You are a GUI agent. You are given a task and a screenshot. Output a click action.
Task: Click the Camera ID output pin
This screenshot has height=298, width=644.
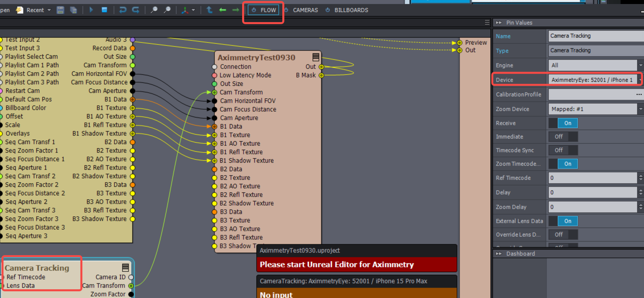[x=131, y=277]
